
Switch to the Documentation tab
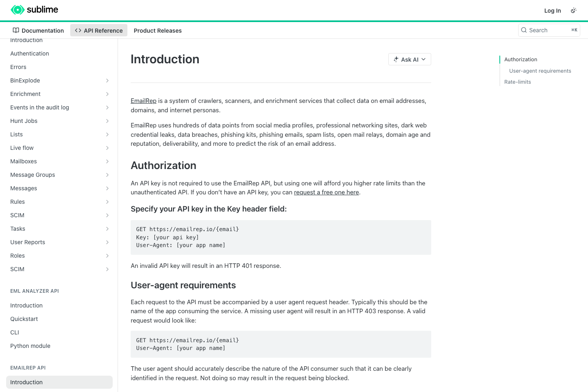point(42,30)
